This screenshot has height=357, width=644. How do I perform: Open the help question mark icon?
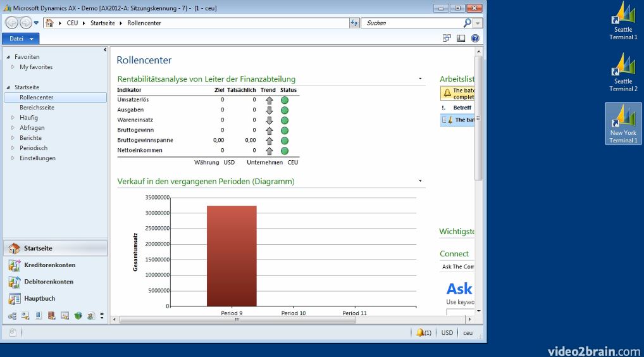[x=475, y=38]
